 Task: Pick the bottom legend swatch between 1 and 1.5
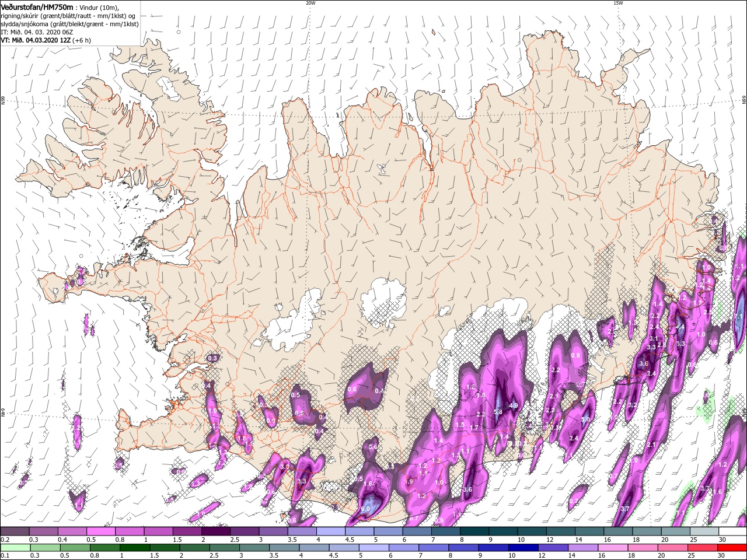tap(135, 547)
